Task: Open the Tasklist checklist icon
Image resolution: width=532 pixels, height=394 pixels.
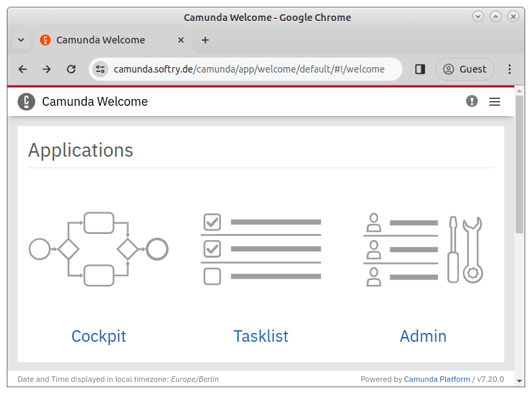Action: (x=260, y=249)
